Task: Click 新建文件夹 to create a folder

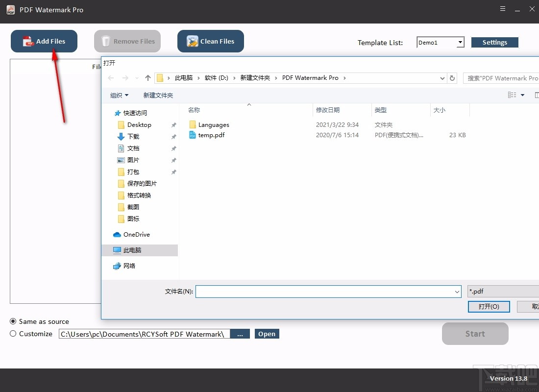Action: pyautogui.click(x=158, y=95)
